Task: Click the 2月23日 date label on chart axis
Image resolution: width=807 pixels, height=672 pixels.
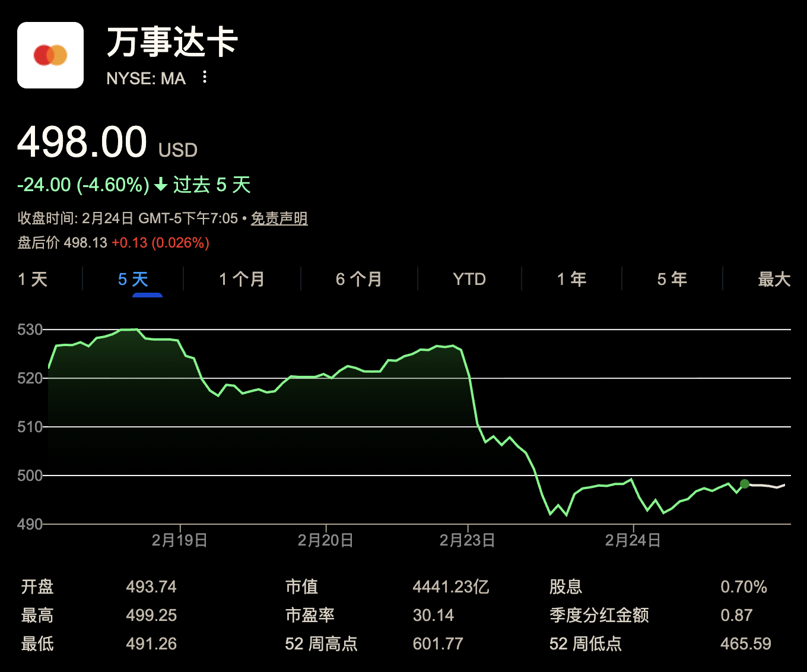Action: pyautogui.click(x=468, y=540)
